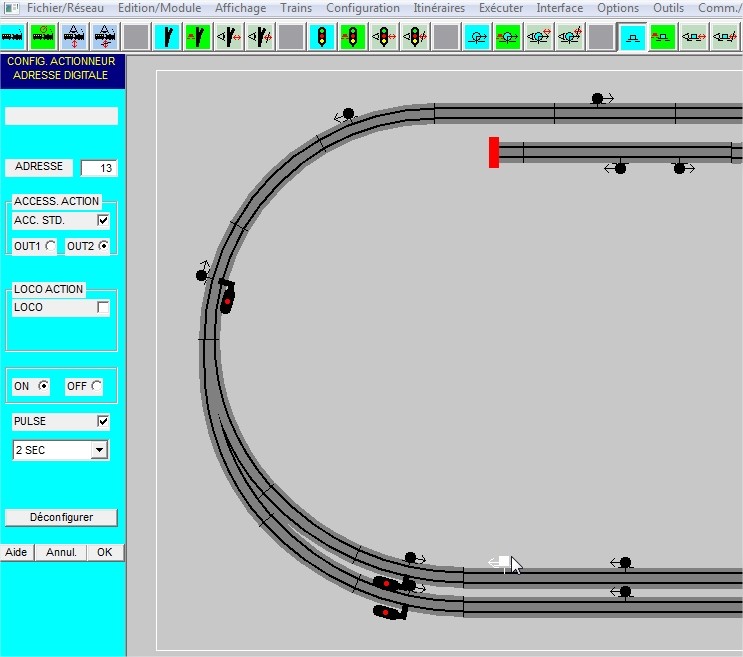Toggle the PULSE checkbox

click(103, 421)
